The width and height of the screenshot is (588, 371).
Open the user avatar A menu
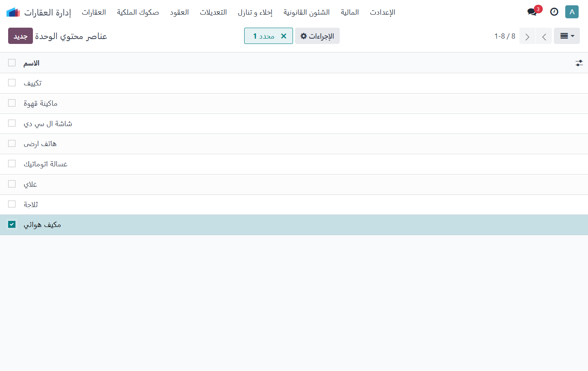tap(572, 12)
